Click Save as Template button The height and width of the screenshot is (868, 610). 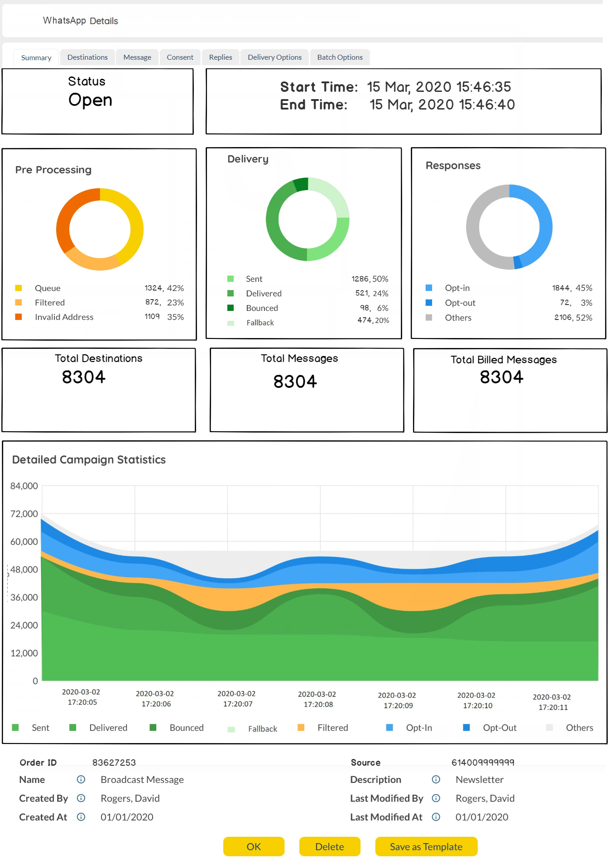click(x=426, y=847)
